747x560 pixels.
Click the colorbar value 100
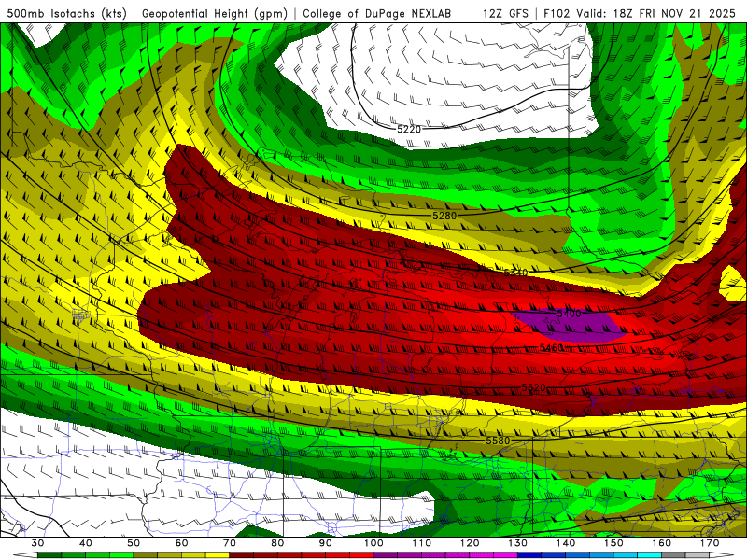[x=374, y=543]
